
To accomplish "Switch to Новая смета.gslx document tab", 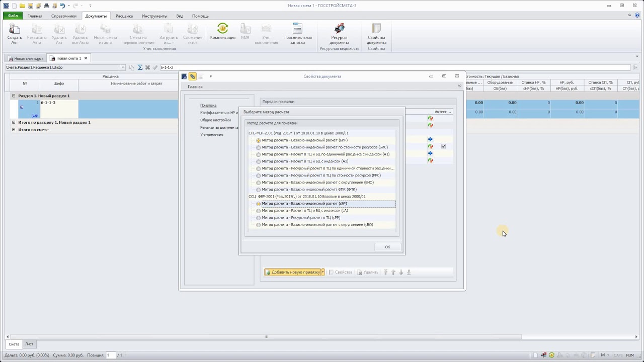I will [x=26, y=58].
